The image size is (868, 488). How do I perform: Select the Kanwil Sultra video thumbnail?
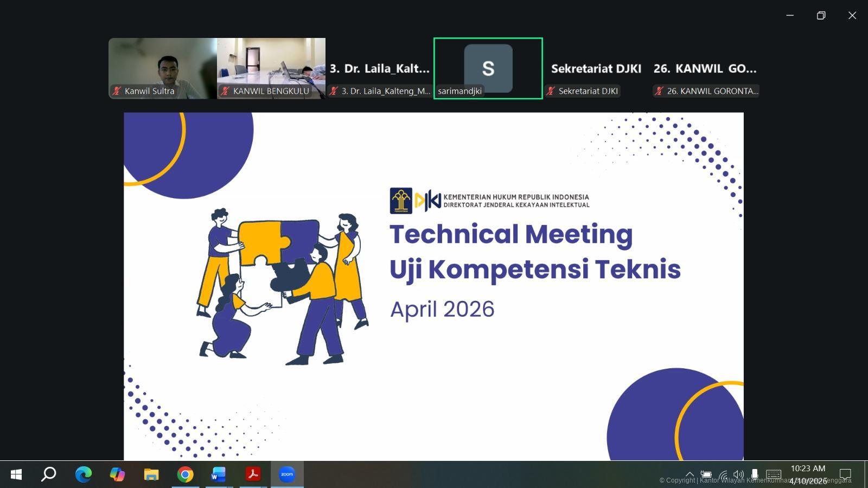163,68
